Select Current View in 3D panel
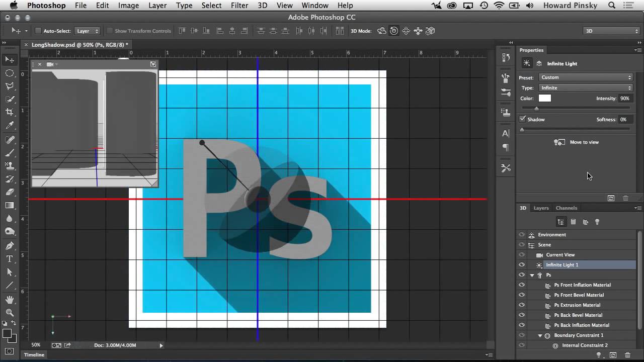644x362 pixels. pyautogui.click(x=560, y=255)
